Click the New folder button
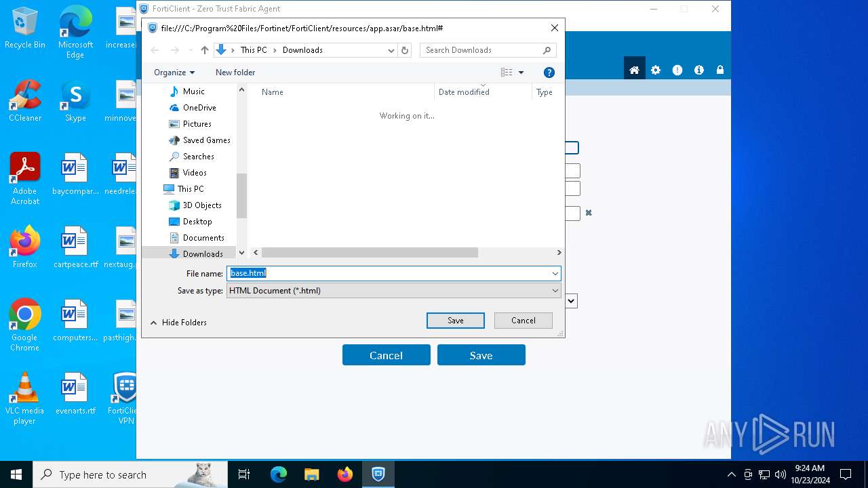 (235, 73)
